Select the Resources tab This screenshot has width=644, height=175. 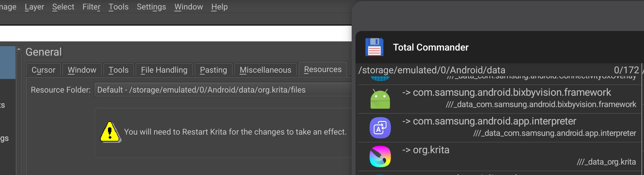pyautogui.click(x=323, y=69)
